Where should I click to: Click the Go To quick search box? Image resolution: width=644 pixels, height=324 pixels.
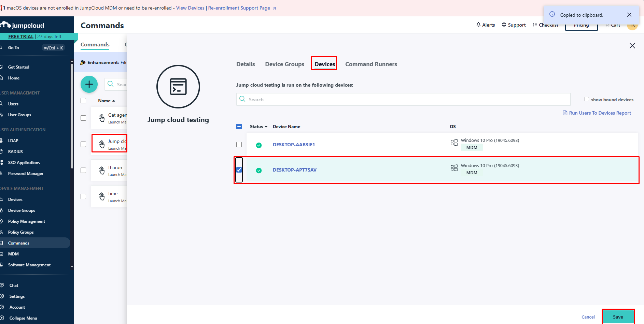[33, 48]
